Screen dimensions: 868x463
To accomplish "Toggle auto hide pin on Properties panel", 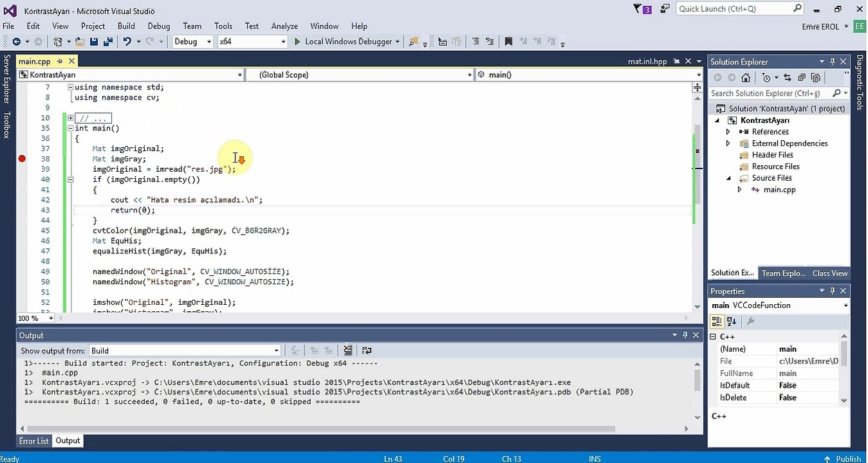I will click(x=832, y=291).
